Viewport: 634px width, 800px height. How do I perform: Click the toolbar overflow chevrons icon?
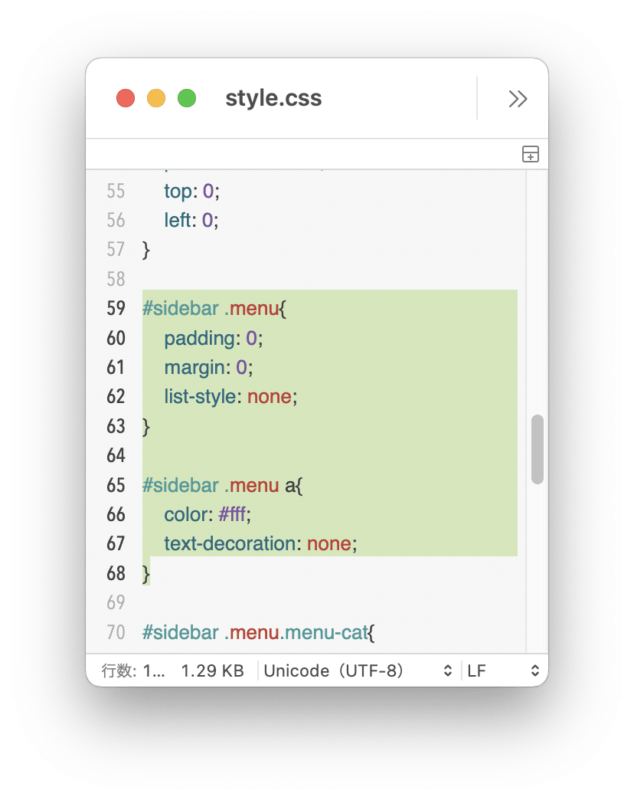[517, 98]
